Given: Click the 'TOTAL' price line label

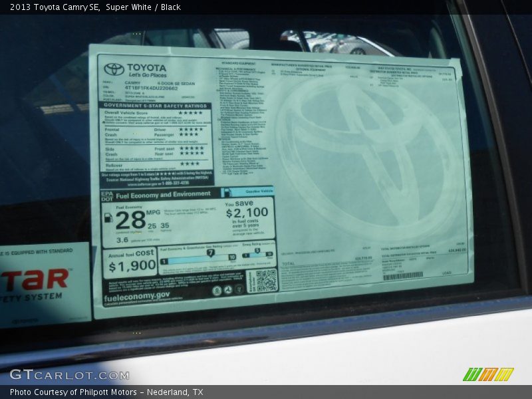Looking at the screenshot, I should (x=289, y=263).
